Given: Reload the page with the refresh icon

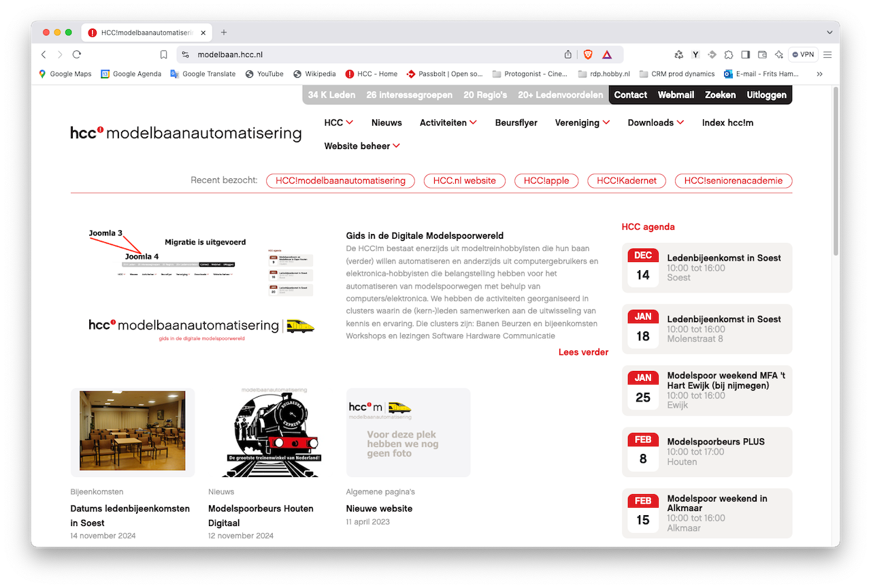Looking at the screenshot, I should (77, 54).
